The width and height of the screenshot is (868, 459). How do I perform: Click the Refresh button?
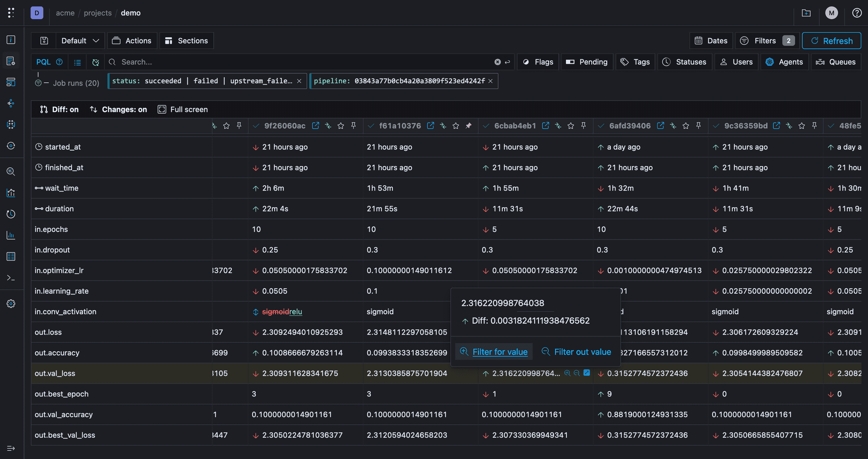(x=831, y=41)
